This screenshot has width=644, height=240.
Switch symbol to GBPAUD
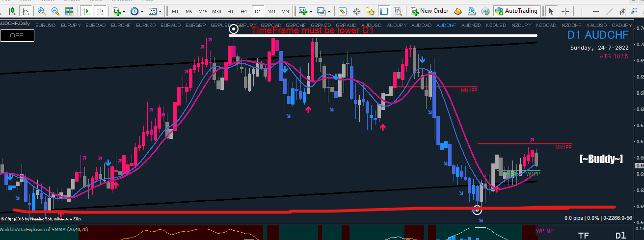pyautogui.click(x=346, y=25)
